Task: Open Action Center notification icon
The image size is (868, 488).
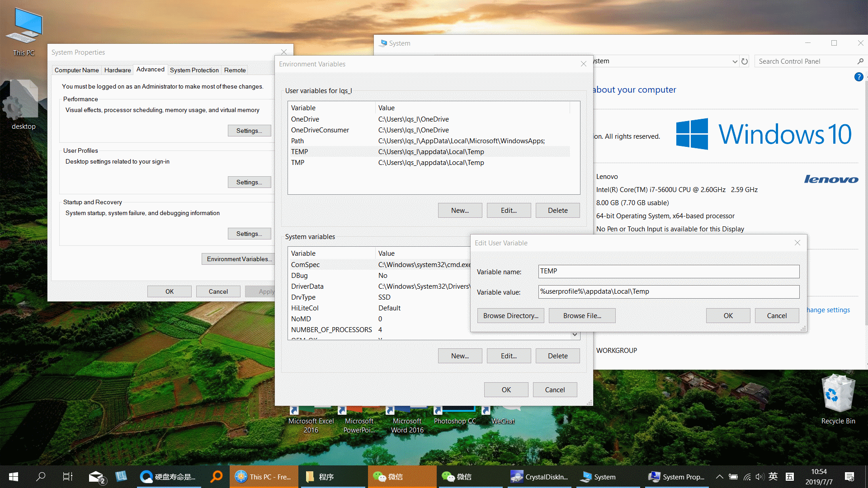Action: click(x=849, y=477)
